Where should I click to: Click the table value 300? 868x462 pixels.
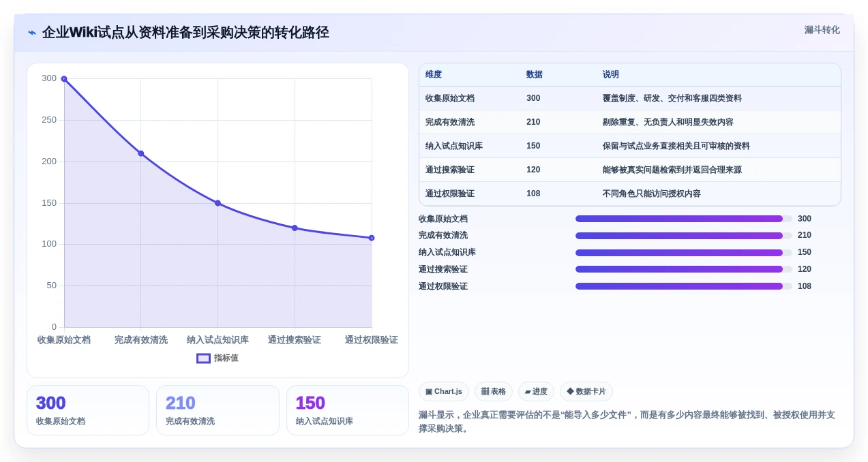[x=533, y=98]
